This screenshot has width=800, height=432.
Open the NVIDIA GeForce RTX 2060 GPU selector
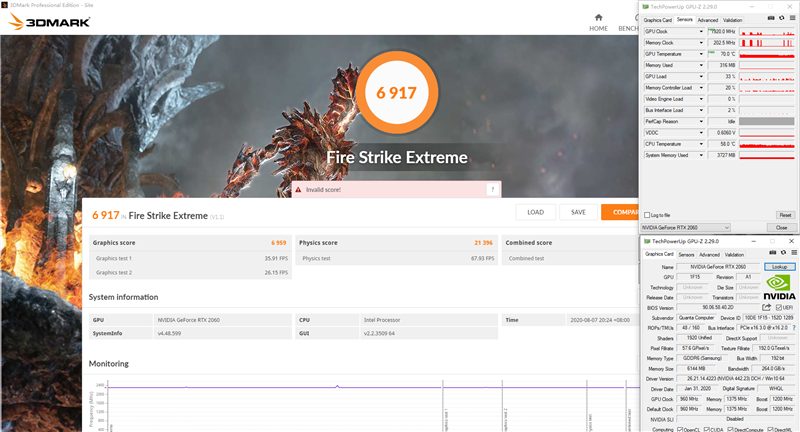686,227
